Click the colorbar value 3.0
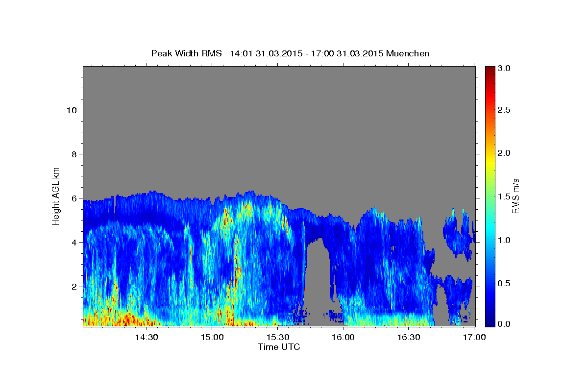Viewport: 588px width, 392px height. pyautogui.click(x=504, y=69)
